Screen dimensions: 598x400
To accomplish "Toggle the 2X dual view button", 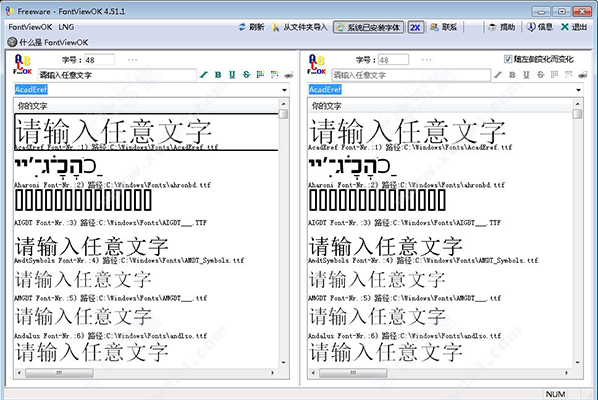I will pyautogui.click(x=415, y=27).
